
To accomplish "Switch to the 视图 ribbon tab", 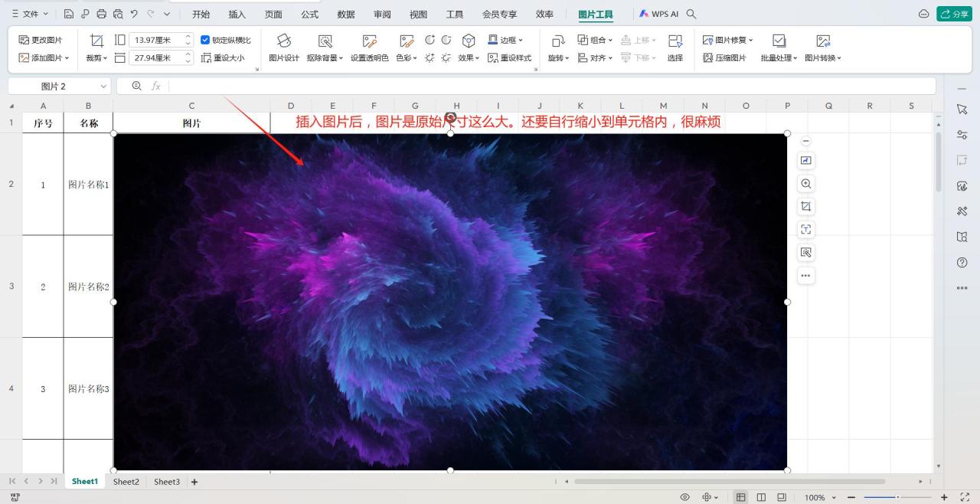I will pos(418,14).
